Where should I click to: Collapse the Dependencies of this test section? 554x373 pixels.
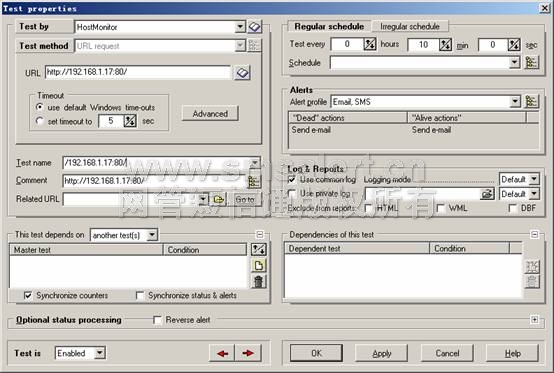pyautogui.click(x=535, y=234)
